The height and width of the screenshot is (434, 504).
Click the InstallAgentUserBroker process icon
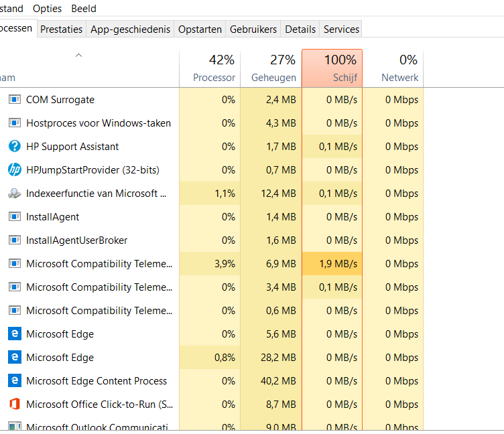(15, 240)
